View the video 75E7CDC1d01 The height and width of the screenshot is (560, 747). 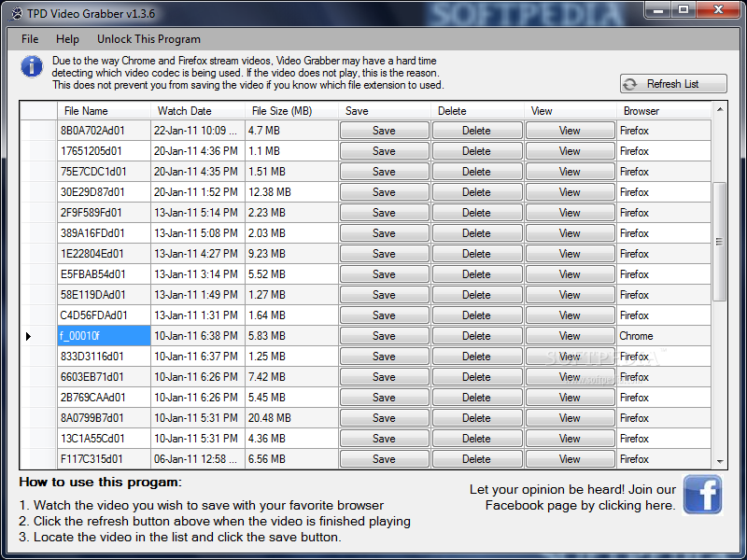tap(570, 172)
